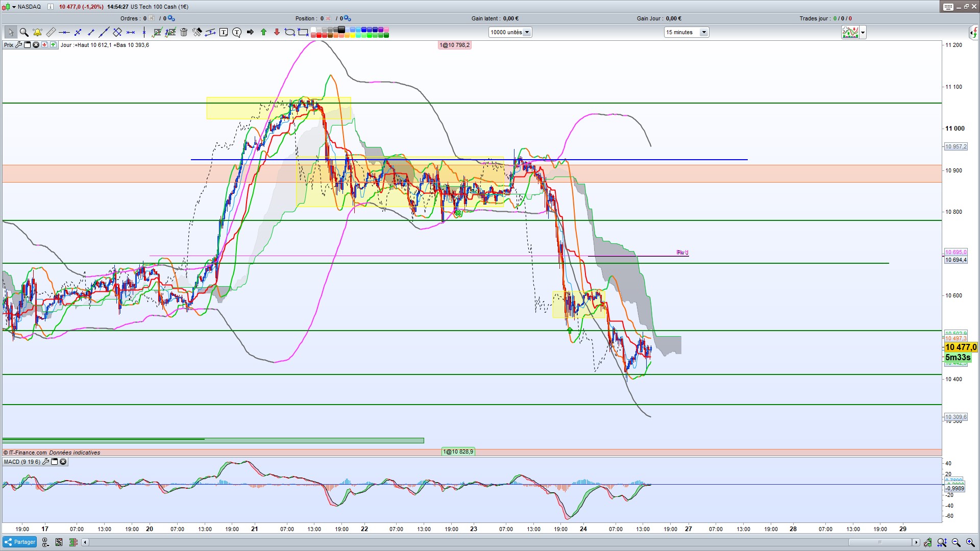
Task: Open the NASDAQ chart style dropdown arrow
Action: 14,7
